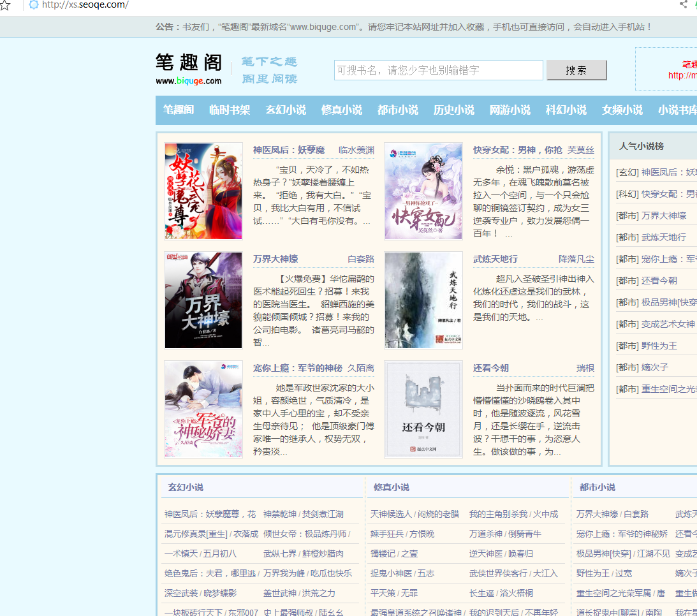697x616 pixels.
Task: Open 捉鬼小神医 in list
Action: click(392, 573)
